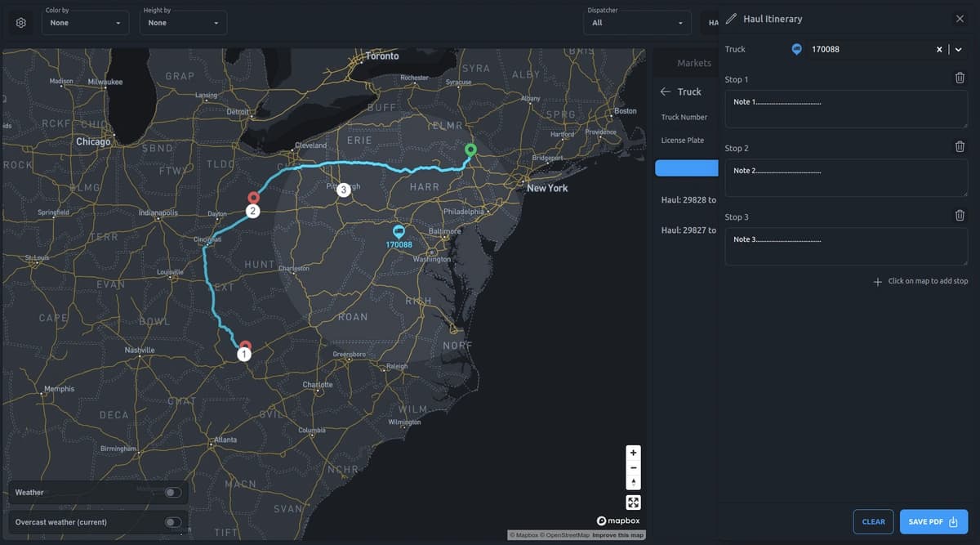The width and height of the screenshot is (980, 545).
Task: Turn on Overcast weather (current) toggle
Action: (x=172, y=522)
